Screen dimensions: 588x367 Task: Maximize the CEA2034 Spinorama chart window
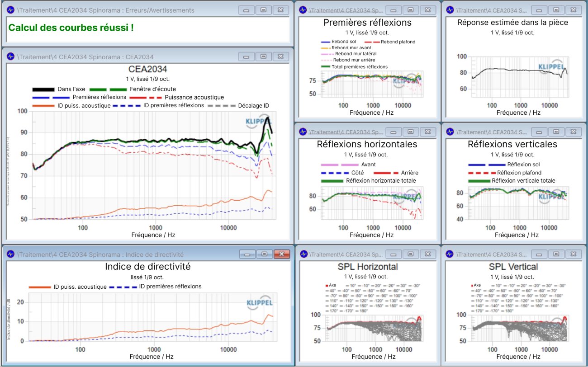pos(263,56)
